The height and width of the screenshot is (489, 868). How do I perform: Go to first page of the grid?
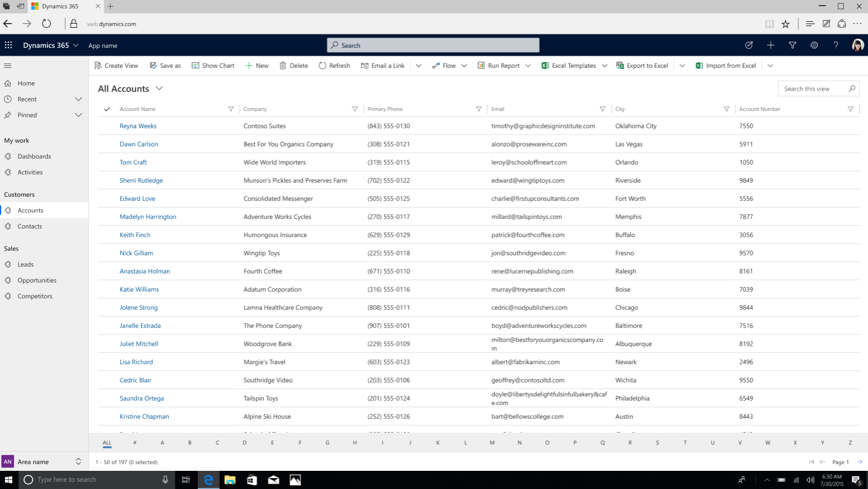811,462
